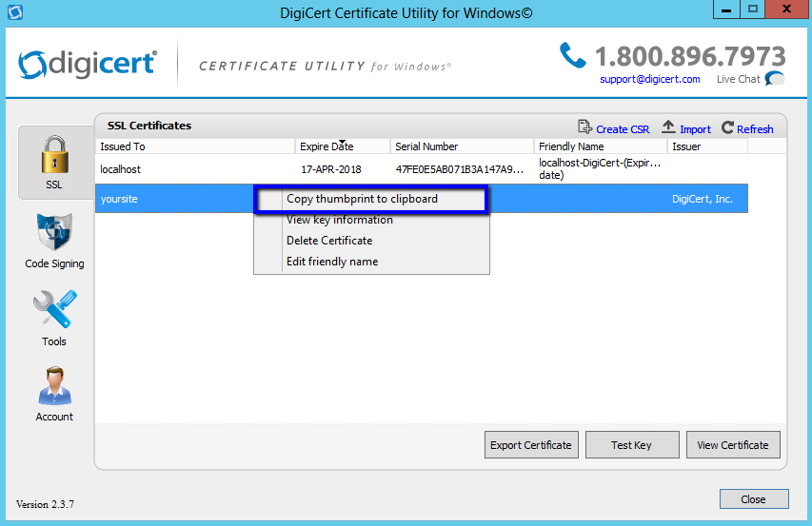Choose Edit friendly name option
Image resolution: width=812 pixels, height=526 pixels.
[x=332, y=262]
